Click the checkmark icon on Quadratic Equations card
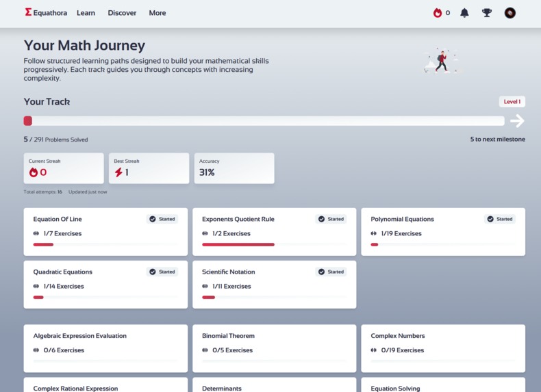The height and width of the screenshot is (392, 541). (x=152, y=272)
